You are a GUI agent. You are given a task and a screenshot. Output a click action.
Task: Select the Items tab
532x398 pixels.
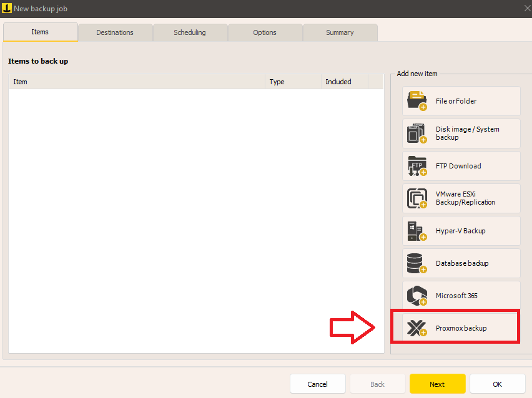[40, 32]
